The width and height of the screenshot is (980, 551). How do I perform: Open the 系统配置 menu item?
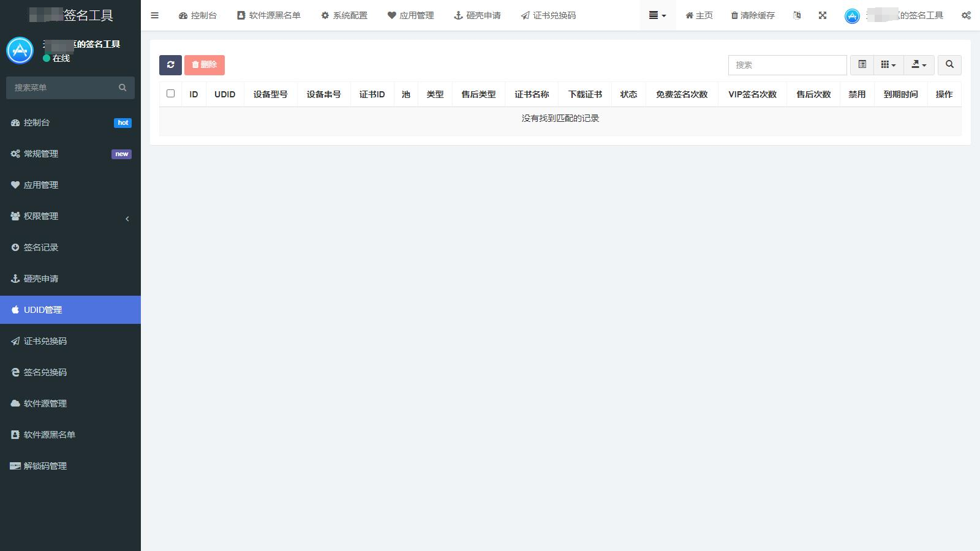pos(344,15)
